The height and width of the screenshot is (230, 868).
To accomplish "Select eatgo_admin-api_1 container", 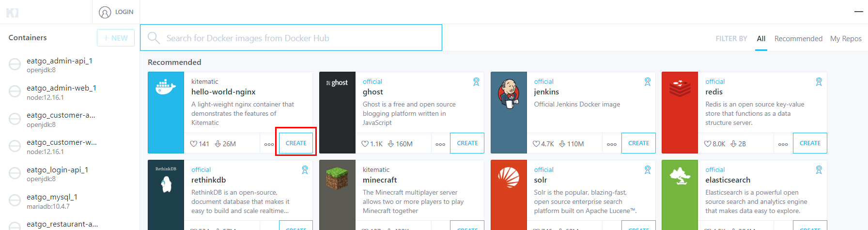I will click(x=70, y=65).
